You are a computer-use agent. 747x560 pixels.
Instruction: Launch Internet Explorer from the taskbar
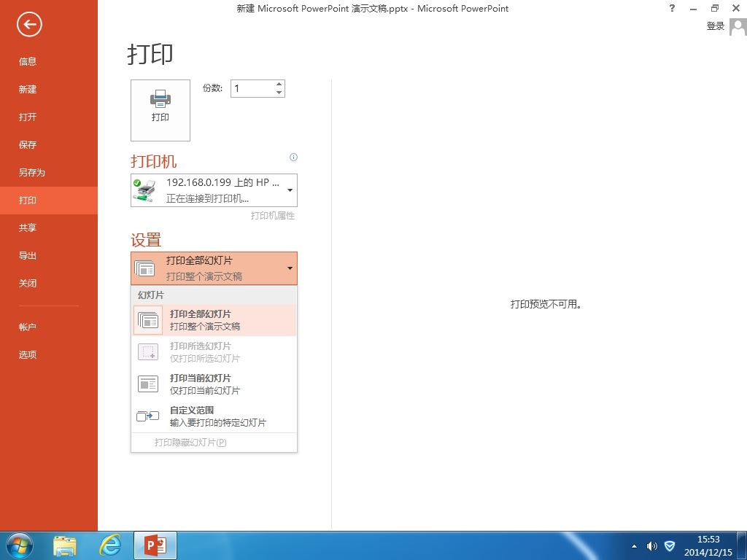coord(110,545)
